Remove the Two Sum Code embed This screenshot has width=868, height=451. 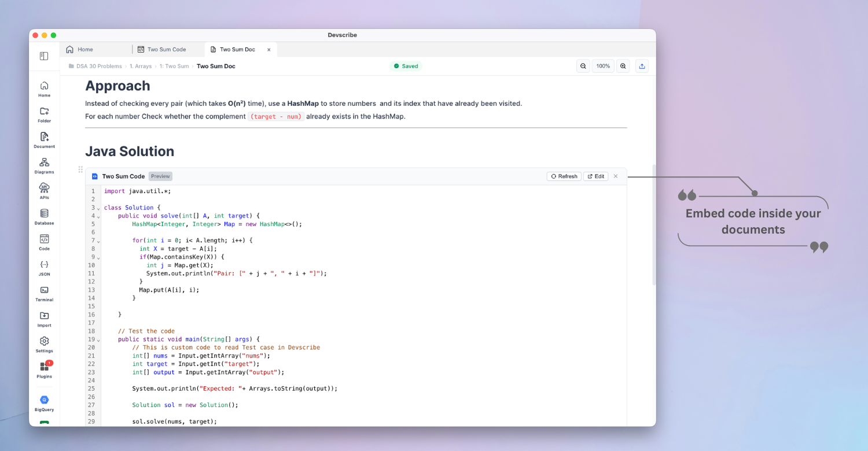click(x=616, y=176)
